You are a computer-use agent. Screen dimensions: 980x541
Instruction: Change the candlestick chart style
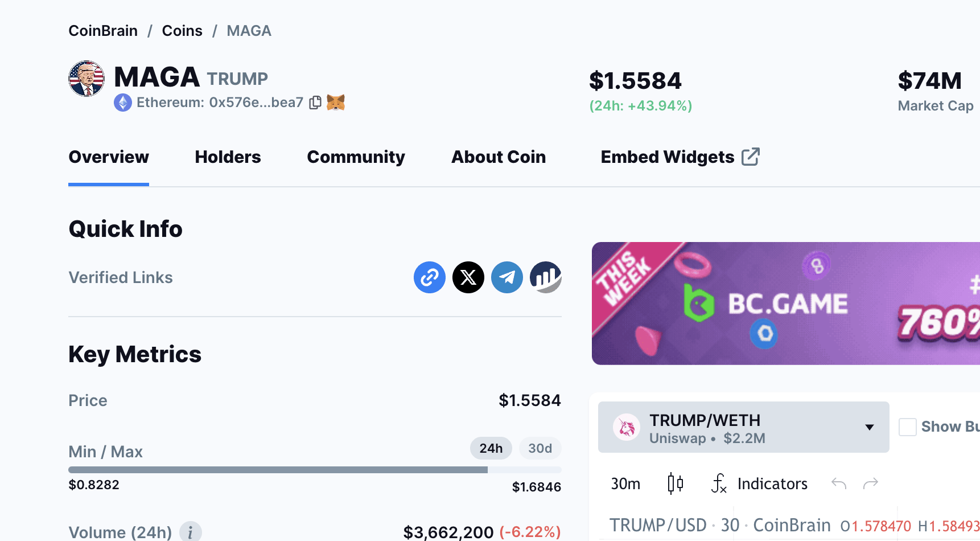coord(676,483)
